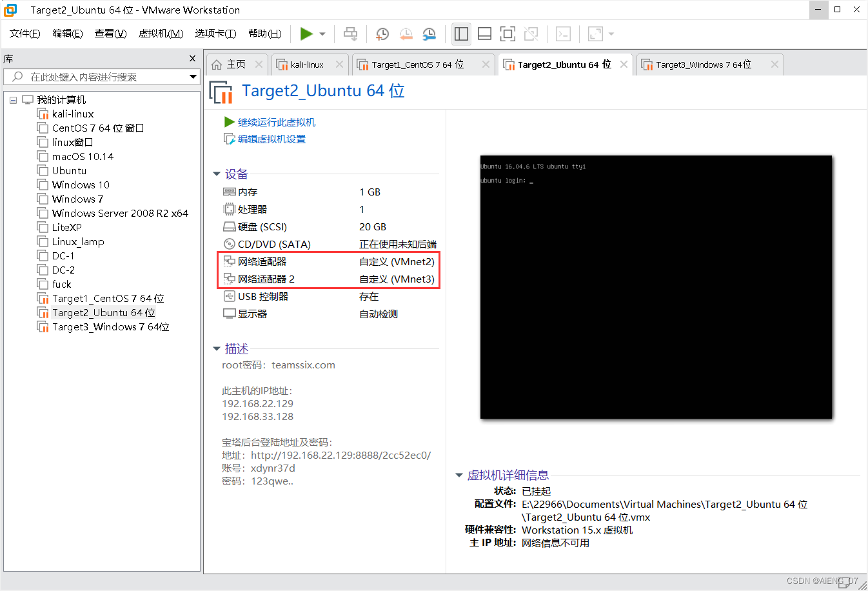The height and width of the screenshot is (591, 868).
Task: Toggle the thumbnail bar view icon
Action: coord(484,34)
